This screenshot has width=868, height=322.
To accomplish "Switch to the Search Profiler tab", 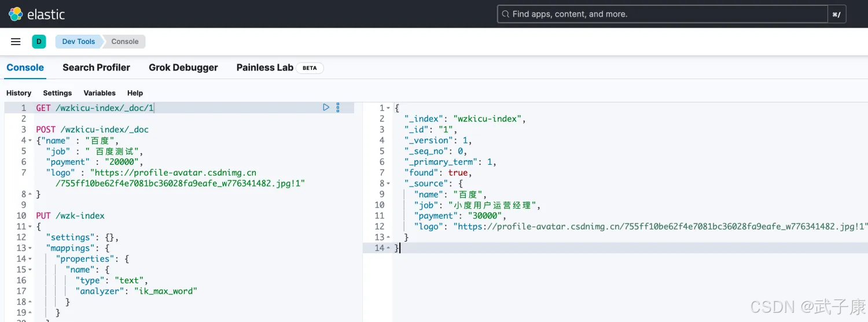I will tap(96, 68).
